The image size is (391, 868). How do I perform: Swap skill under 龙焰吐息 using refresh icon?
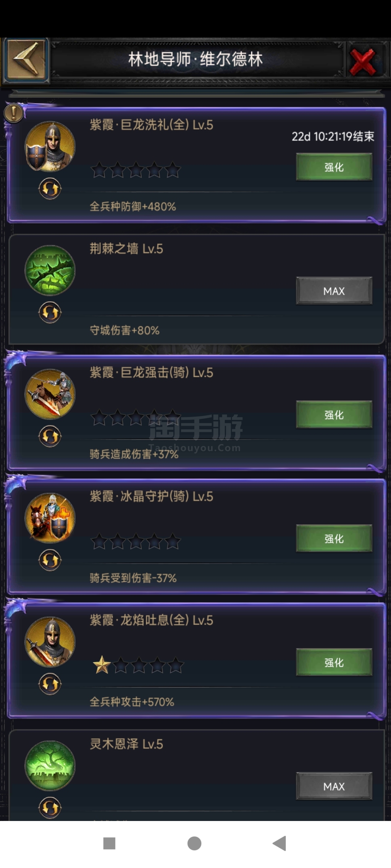coord(50,684)
